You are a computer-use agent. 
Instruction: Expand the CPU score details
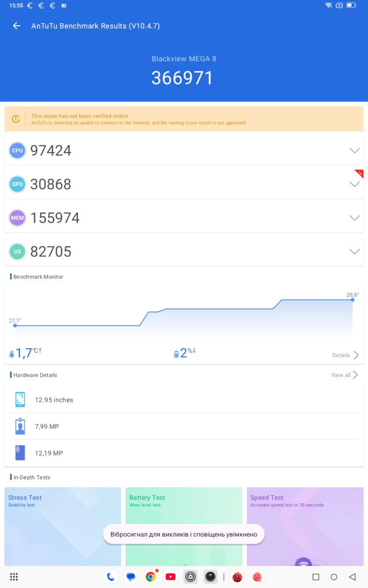click(354, 151)
